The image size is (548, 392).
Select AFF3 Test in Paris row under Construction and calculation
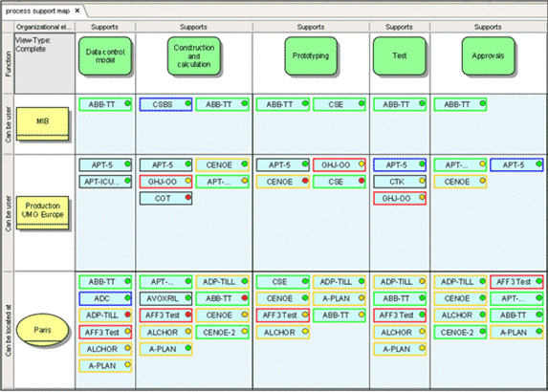166,316
